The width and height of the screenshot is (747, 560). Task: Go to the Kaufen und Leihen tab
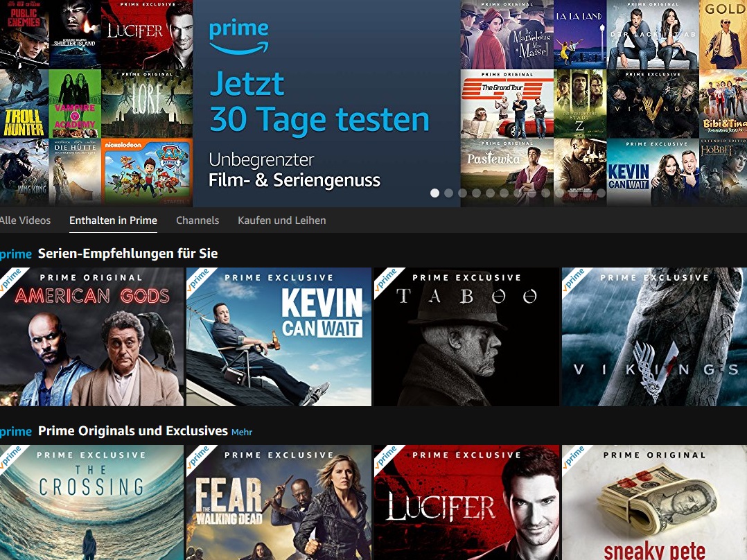[x=281, y=220]
